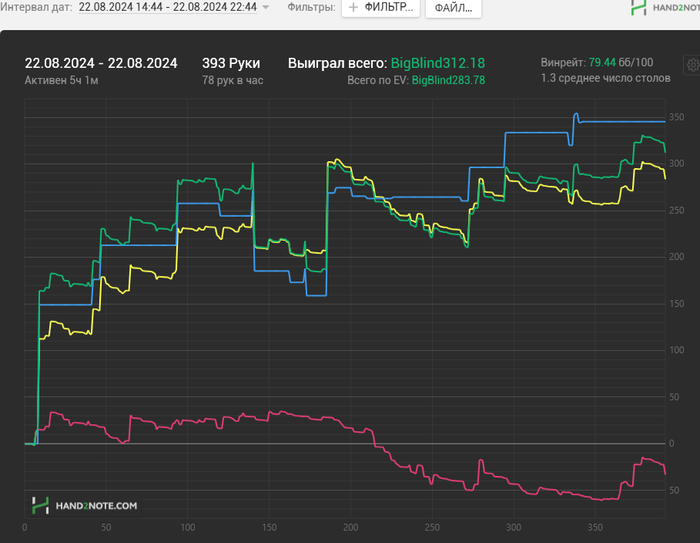Viewport: 700px width, 543px height.
Task: Click the + ФИЛЬТР... add filter button
Action: 381,8
